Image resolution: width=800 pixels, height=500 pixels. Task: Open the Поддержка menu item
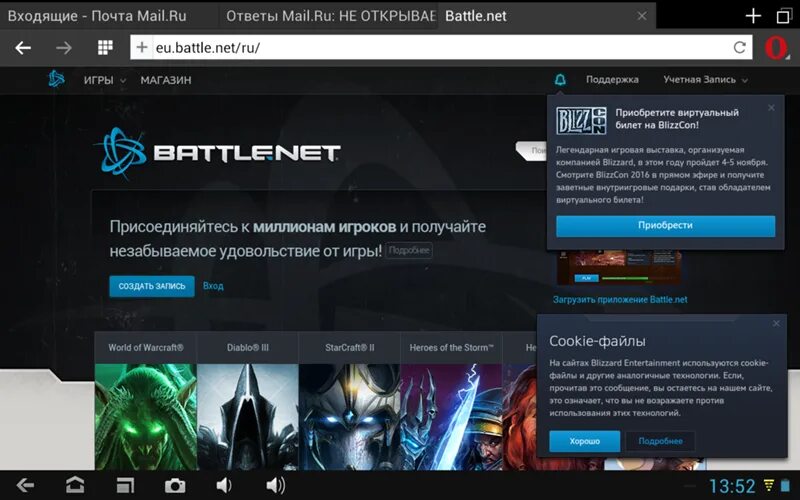pyautogui.click(x=612, y=80)
